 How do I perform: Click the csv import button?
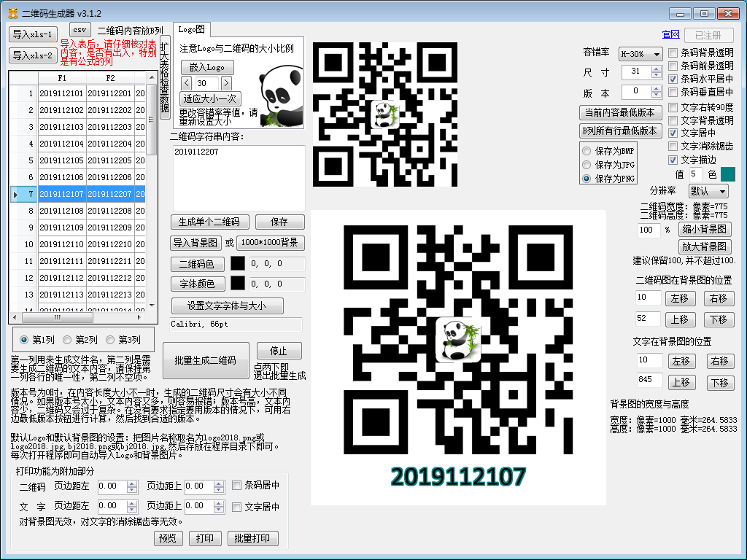80,29
